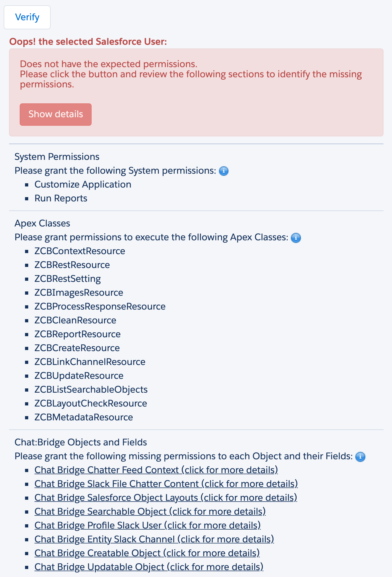Open Chat Bridge Profile Slack User details link
This screenshot has height=577, width=392.
[147, 526]
